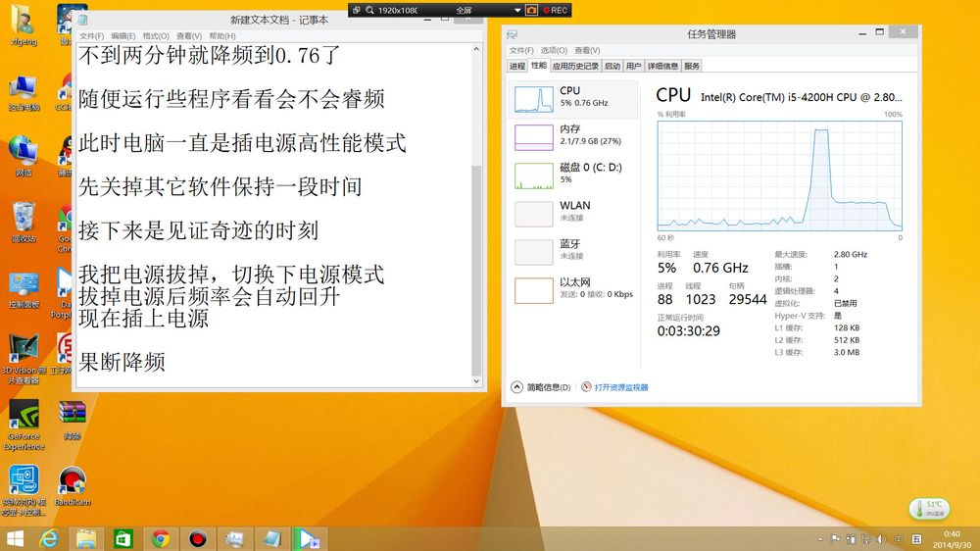Open 这台电脑 desktop icon
980x551 pixels.
click(24, 93)
